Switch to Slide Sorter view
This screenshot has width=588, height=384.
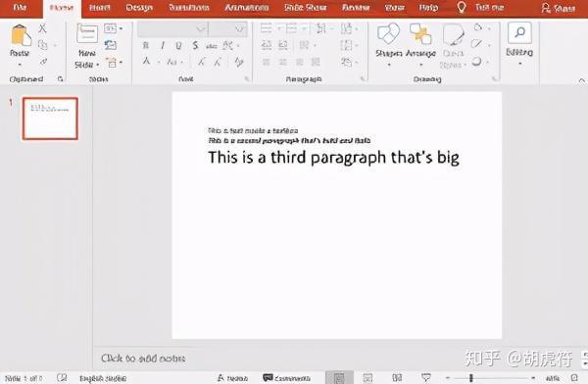[367, 378]
